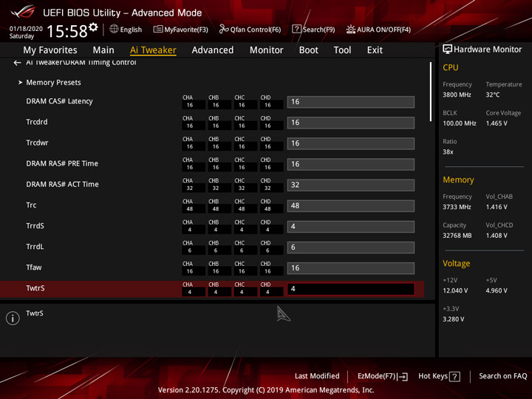Click CPU Temperature 32°C reading
This screenshot has width=532, height=399.
coord(493,95)
